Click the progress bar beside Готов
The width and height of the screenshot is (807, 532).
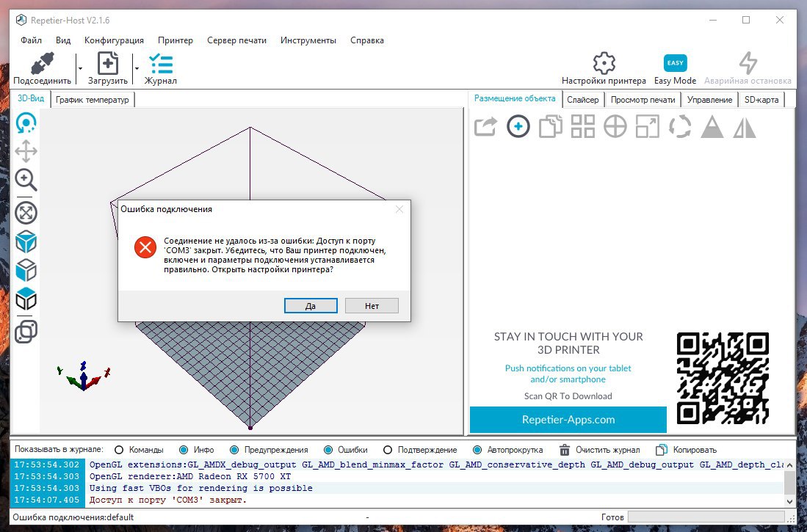click(x=706, y=517)
